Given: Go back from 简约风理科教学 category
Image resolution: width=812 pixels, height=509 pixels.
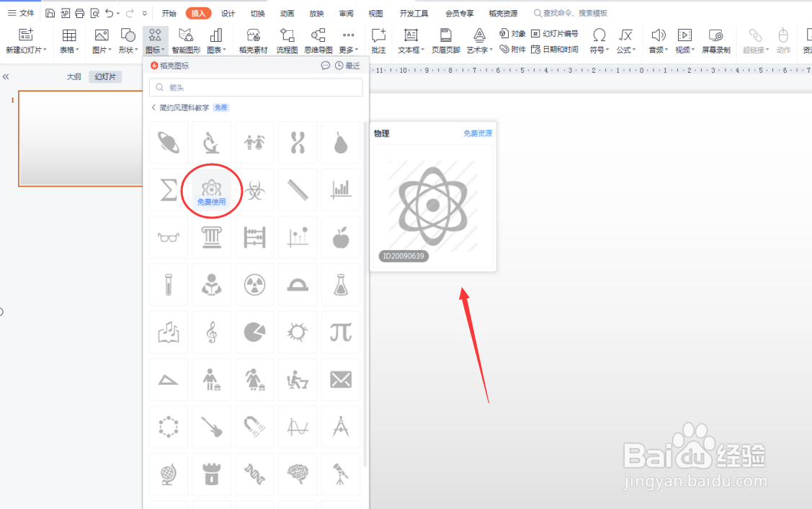Looking at the screenshot, I should [x=153, y=107].
